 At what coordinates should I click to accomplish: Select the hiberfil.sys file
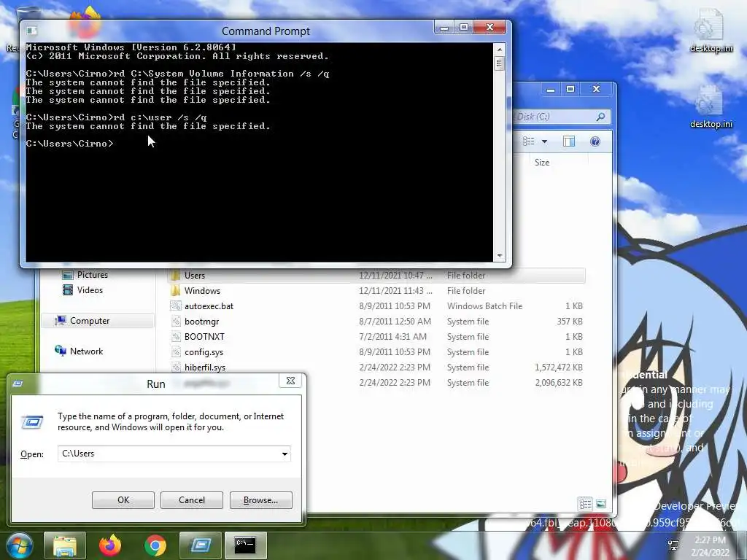(376, 367)
